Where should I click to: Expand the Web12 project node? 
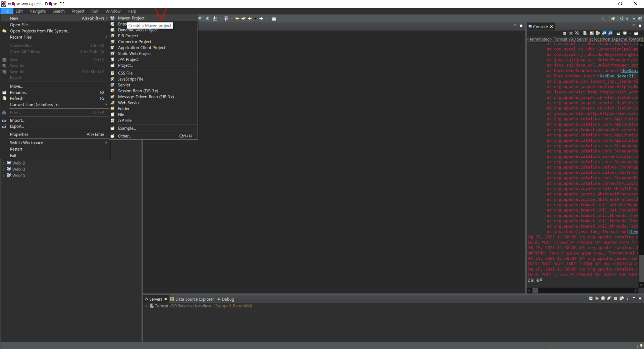(x=3, y=163)
